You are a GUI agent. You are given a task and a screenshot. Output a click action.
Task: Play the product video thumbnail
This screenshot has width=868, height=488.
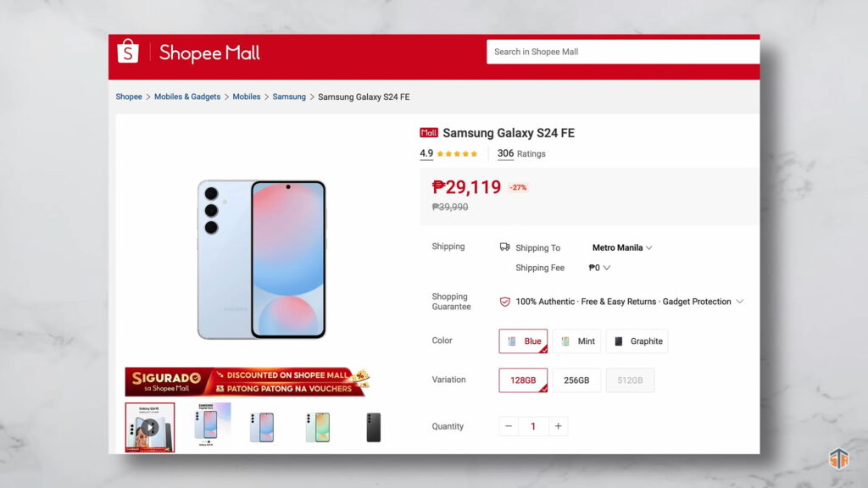150,427
